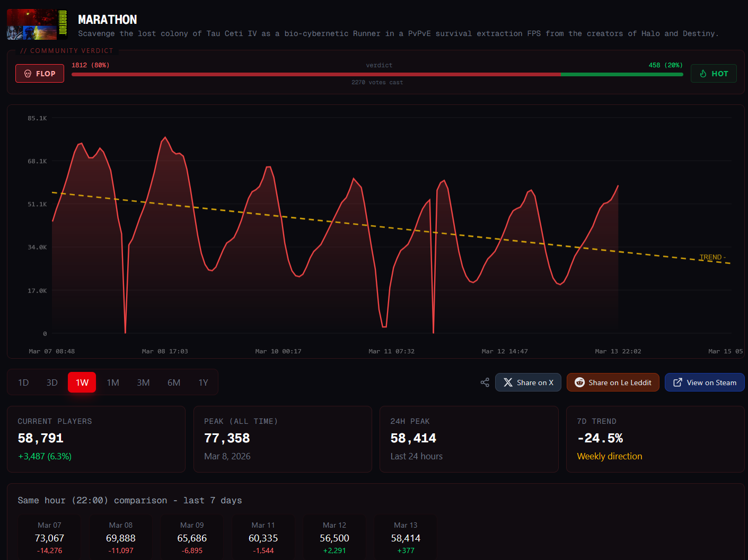Click the Same hour (22:00) comparison heading
The height and width of the screenshot is (560, 748).
point(130,501)
